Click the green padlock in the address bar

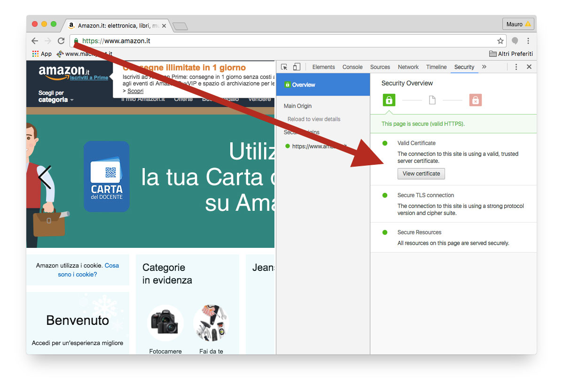click(x=76, y=41)
